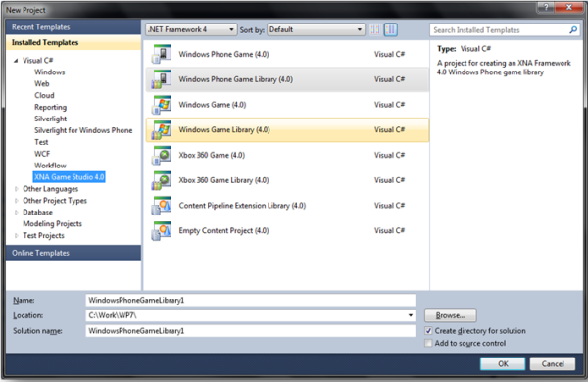Click the Browse button
This screenshot has height=382, width=588.
coord(451,315)
